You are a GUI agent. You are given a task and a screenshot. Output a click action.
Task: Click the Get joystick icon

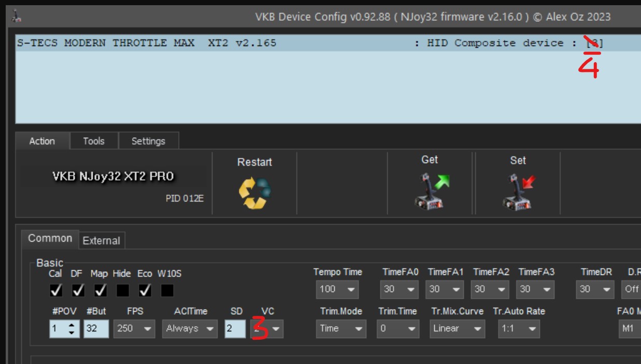pos(430,191)
